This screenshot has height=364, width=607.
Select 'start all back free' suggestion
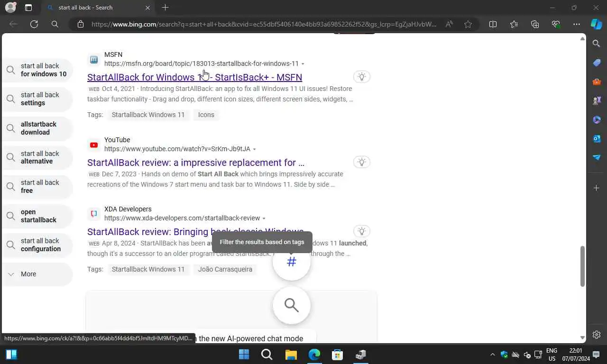pos(37,187)
